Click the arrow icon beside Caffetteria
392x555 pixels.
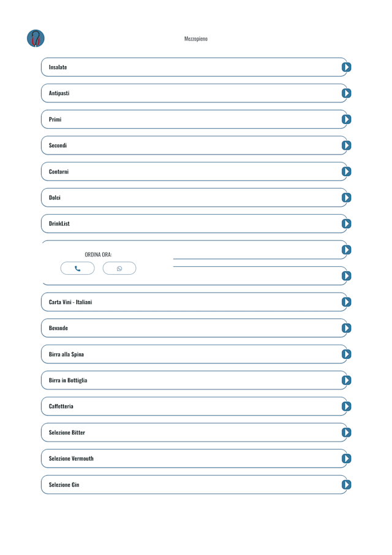[x=346, y=406]
